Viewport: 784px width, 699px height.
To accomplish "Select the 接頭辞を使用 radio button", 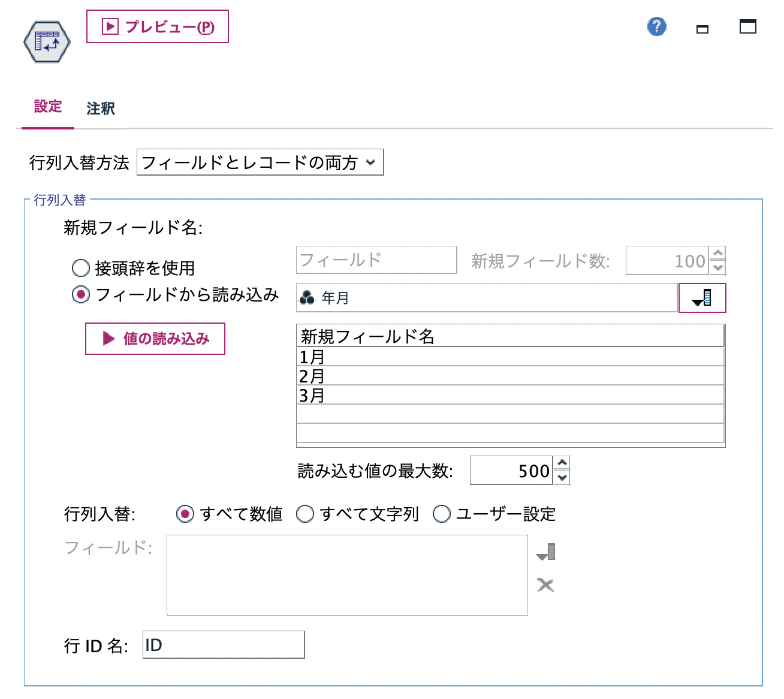I will click(81, 268).
